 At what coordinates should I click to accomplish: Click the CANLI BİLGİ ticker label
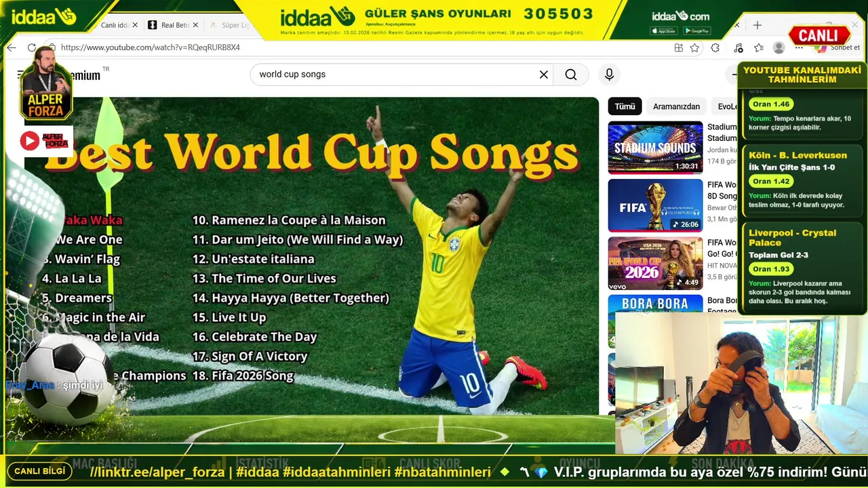pos(40,471)
